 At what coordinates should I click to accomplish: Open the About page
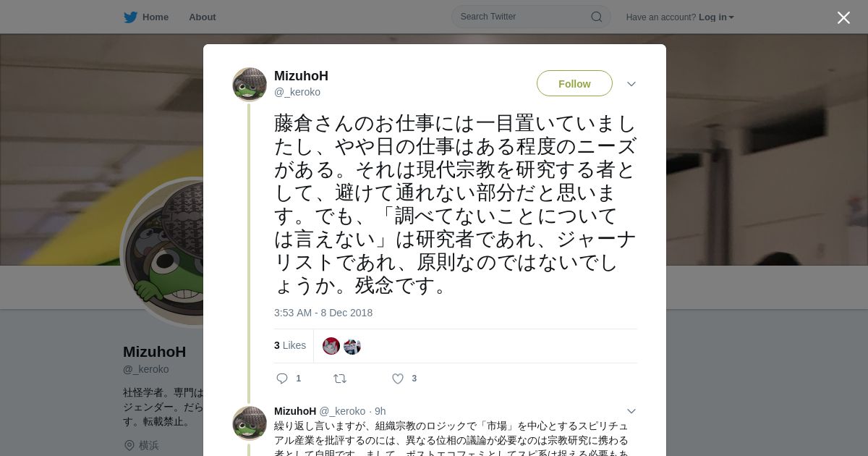(203, 17)
